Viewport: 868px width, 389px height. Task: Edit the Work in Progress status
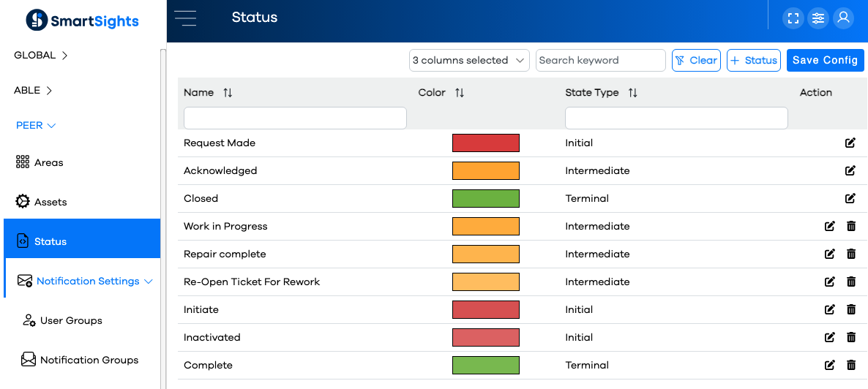[829, 226]
